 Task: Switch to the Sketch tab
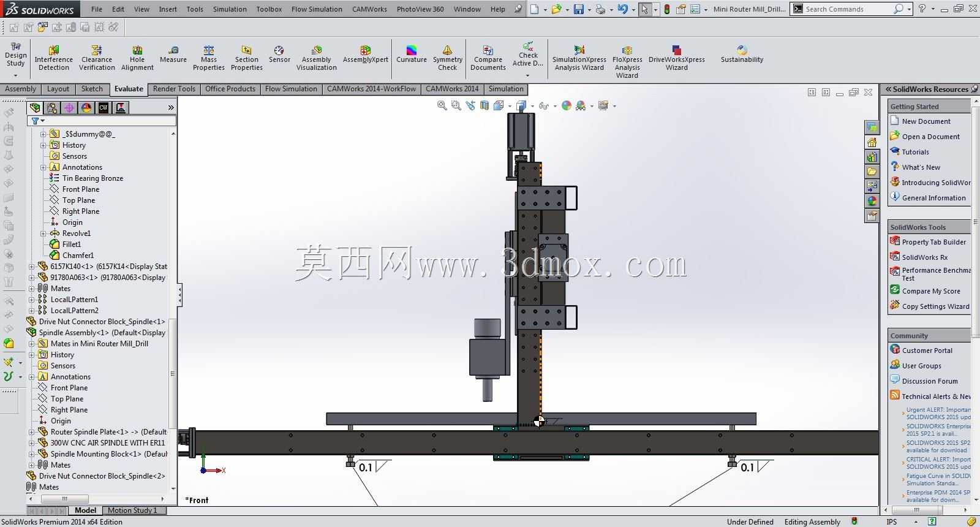point(92,89)
